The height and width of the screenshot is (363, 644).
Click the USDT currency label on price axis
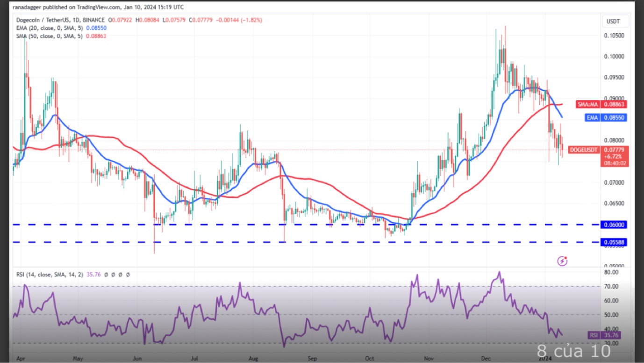click(x=613, y=22)
